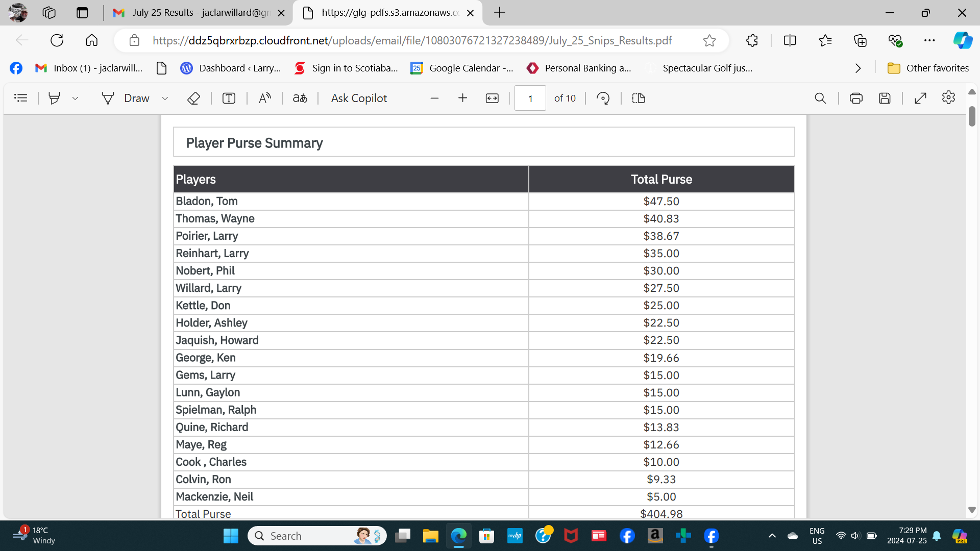The width and height of the screenshot is (980, 551).
Task: Toggle the table of contents sidebar
Action: [x=21, y=98]
